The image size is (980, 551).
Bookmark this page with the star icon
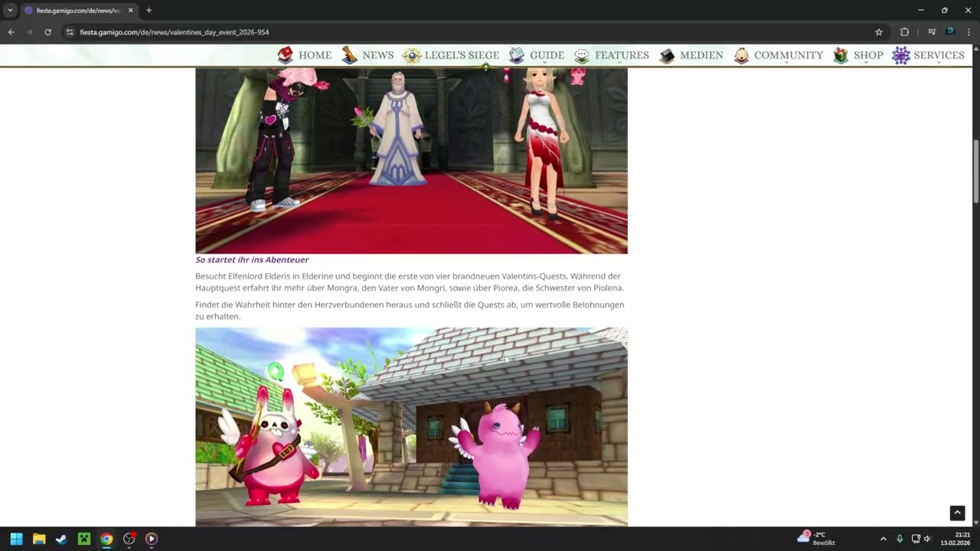[x=879, y=32]
